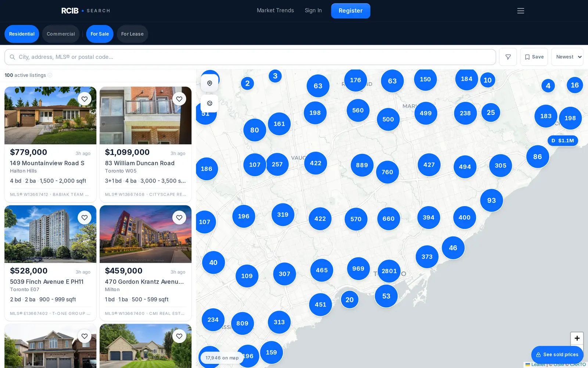Open the hamburger menu icon
Viewport: 588px width, 368px height.
pyautogui.click(x=520, y=11)
